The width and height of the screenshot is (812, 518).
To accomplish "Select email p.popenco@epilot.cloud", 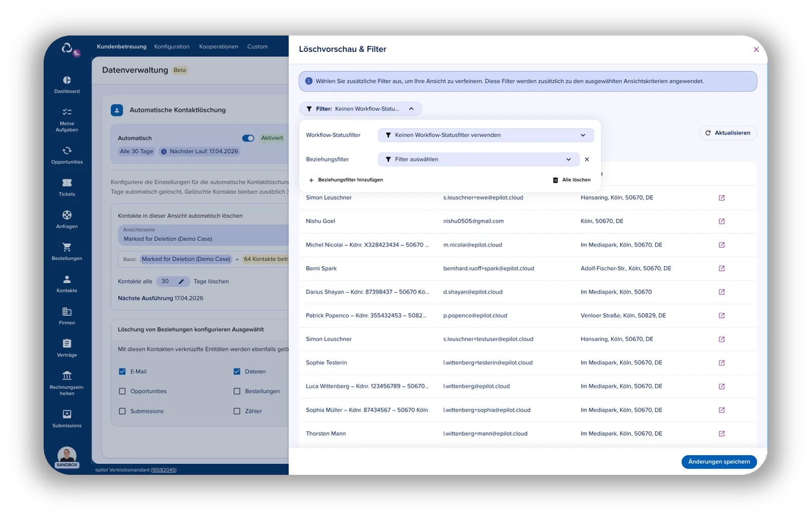I will tap(475, 316).
